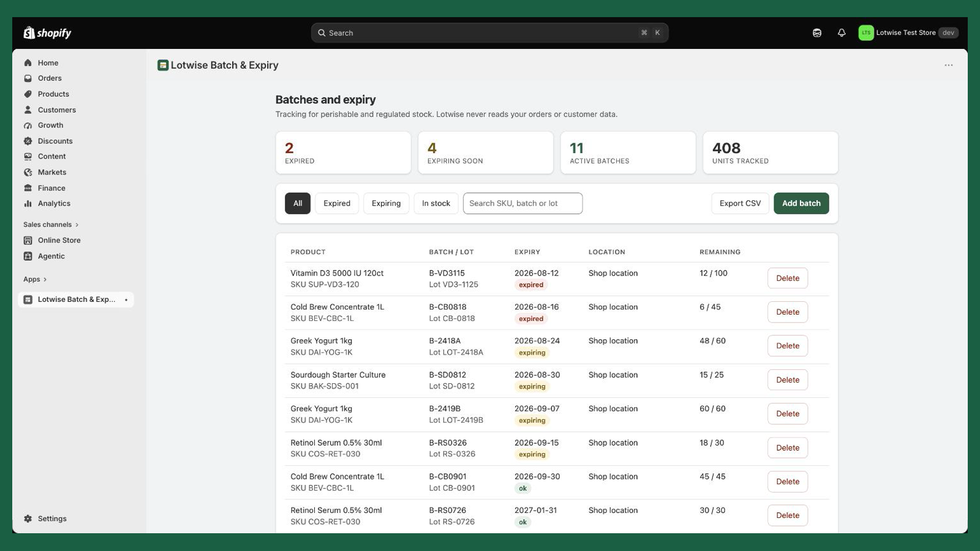Click the Settings gear icon
The height and width of the screenshot is (551, 980).
28,519
